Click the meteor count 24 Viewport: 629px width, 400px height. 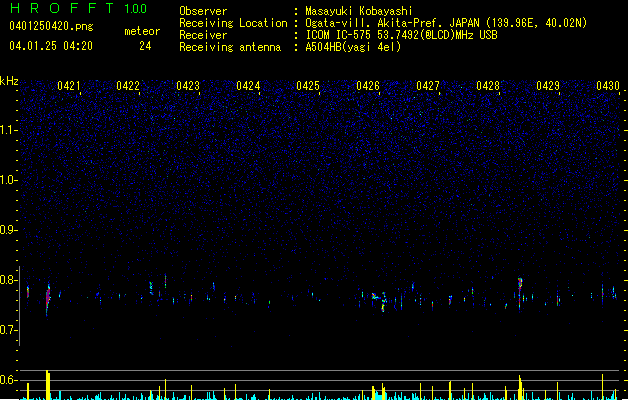point(145,46)
